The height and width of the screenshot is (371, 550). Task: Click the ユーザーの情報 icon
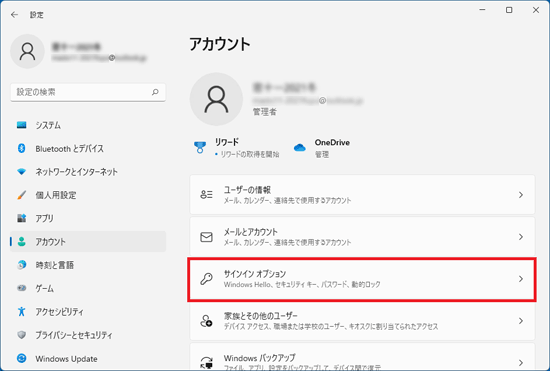click(206, 195)
